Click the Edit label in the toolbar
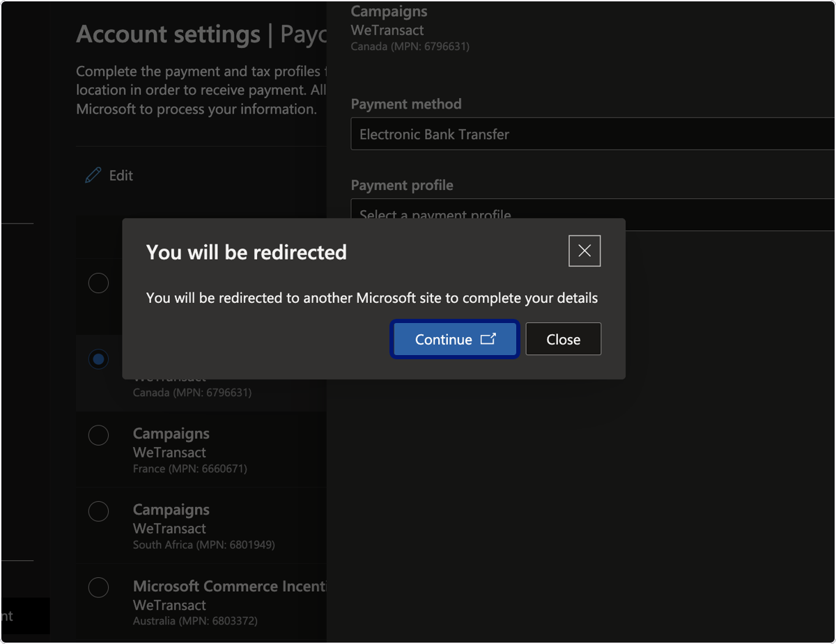Viewport: 836px width, 644px height. click(121, 175)
